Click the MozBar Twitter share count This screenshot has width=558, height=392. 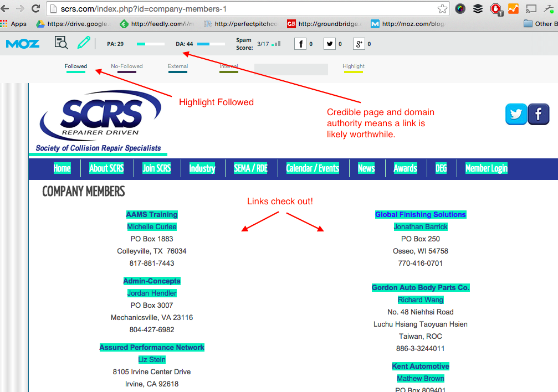[332, 44]
